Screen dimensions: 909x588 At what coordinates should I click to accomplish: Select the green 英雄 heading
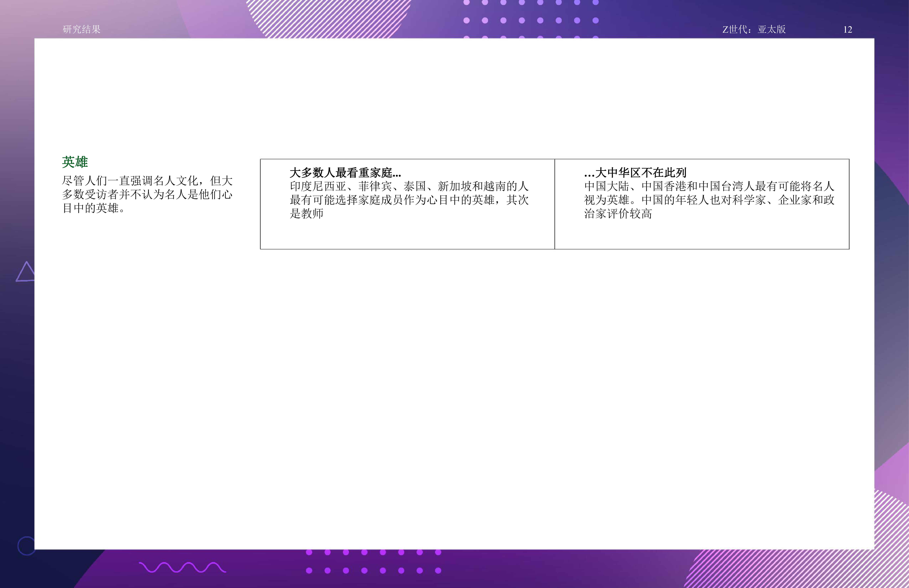pos(75,162)
